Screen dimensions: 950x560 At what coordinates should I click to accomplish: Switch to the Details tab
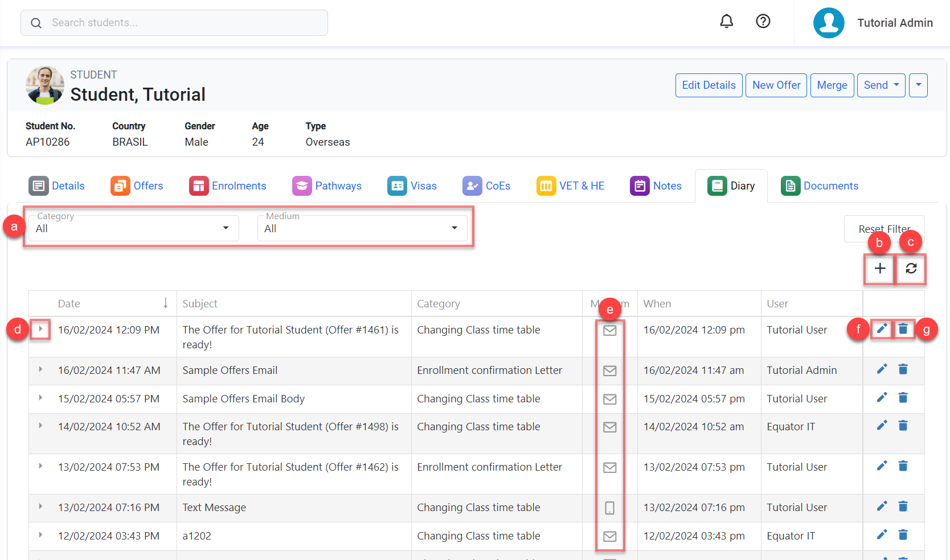56,186
